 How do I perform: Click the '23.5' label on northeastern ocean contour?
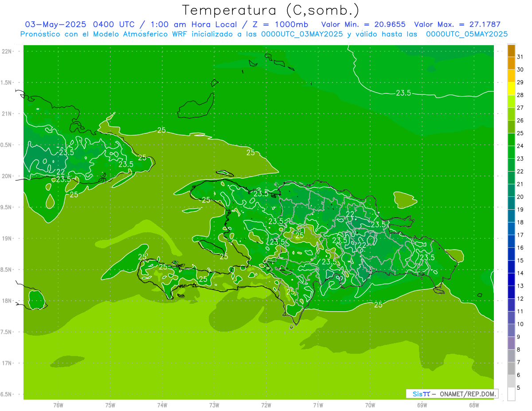tap(403, 93)
